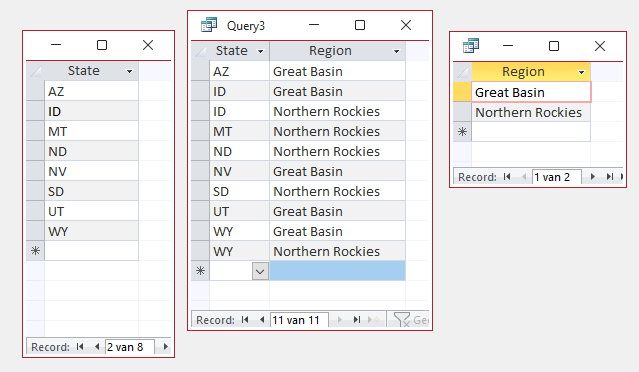Image resolution: width=639 pixels, height=372 pixels.
Task: Click UT state cell in Query3
Action: pyautogui.click(x=239, y=211)
